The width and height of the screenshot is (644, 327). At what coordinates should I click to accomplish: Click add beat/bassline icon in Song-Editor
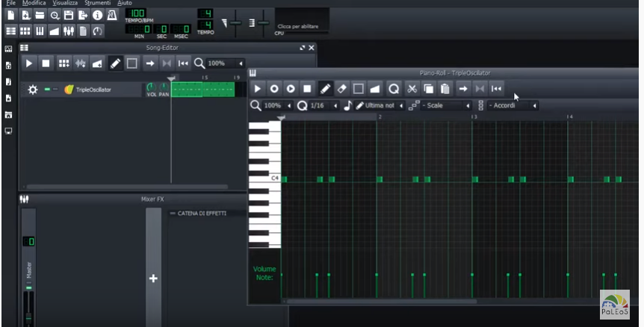click(x=64, y=63)
